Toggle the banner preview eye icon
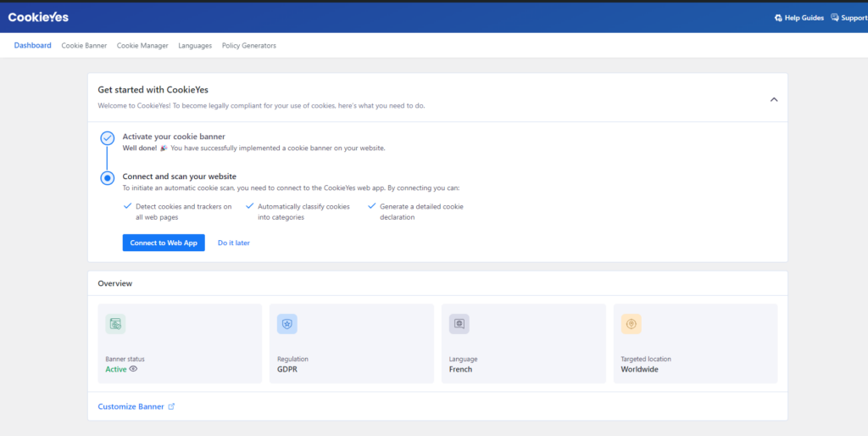This screenshot has height=436, width=868. pyautogui.click(x=133, y=369)
